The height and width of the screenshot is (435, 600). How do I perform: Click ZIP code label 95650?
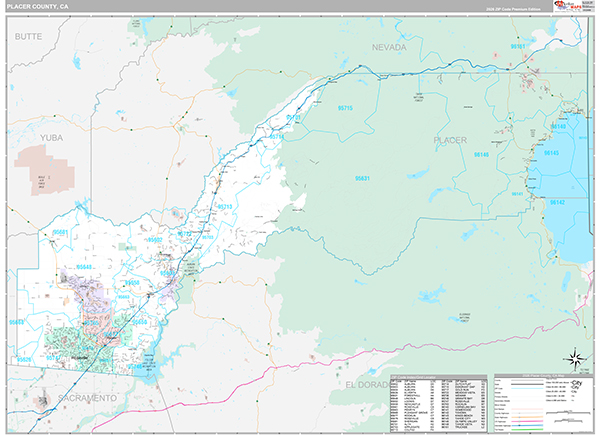140,322
